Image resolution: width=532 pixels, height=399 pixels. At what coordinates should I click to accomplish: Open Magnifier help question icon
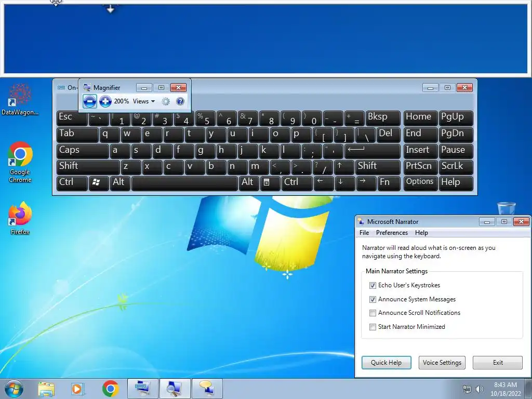pyautogui.click(x=180, y=101)
